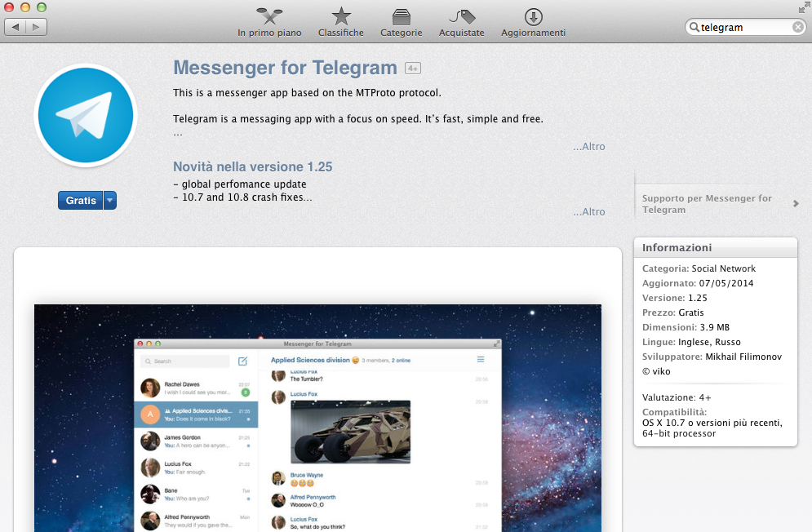Click the chevron beside Supporto per Messenger
812x532 pixels.
click(x=796, y=203)
